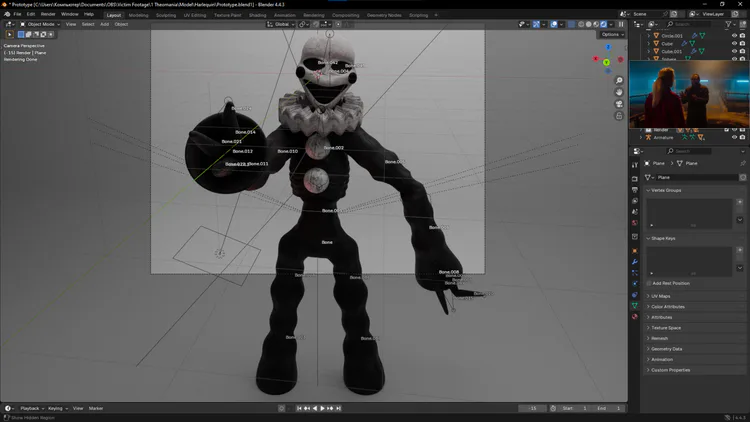The height and width of the screenshot is (422, 750).
Task: Hide Circle.001 using its eye icon
Action: point(734,36)
